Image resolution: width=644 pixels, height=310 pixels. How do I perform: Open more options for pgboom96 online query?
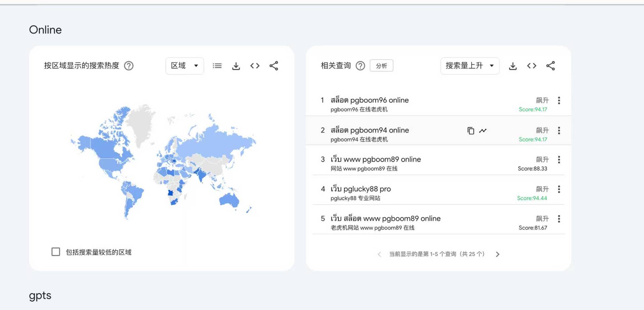click(559, 101)
